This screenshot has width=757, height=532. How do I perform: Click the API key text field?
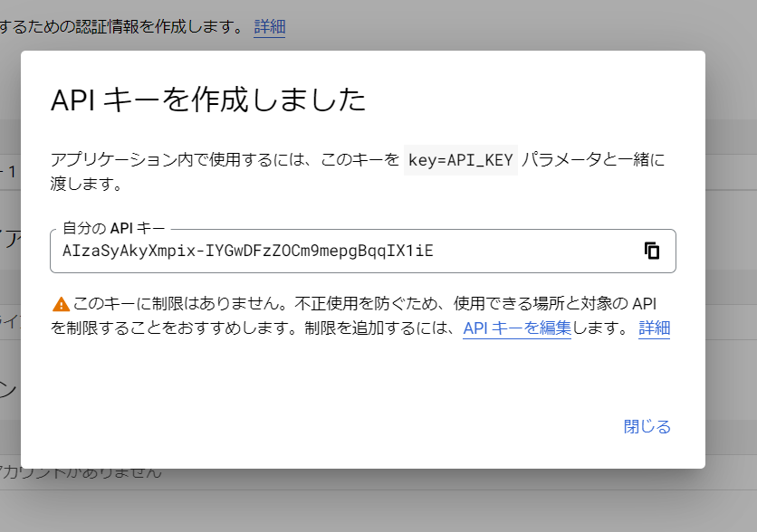coord(362,251)
